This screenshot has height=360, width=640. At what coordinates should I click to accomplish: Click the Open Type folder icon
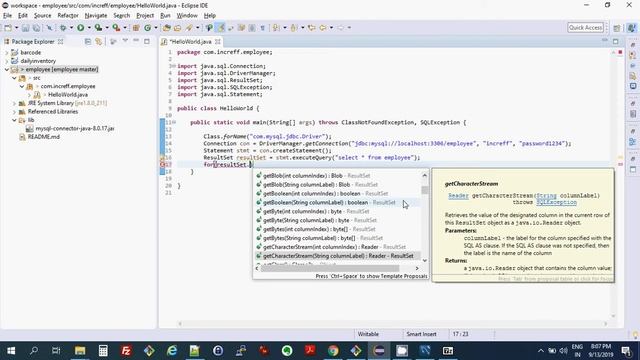pos(166,28)
